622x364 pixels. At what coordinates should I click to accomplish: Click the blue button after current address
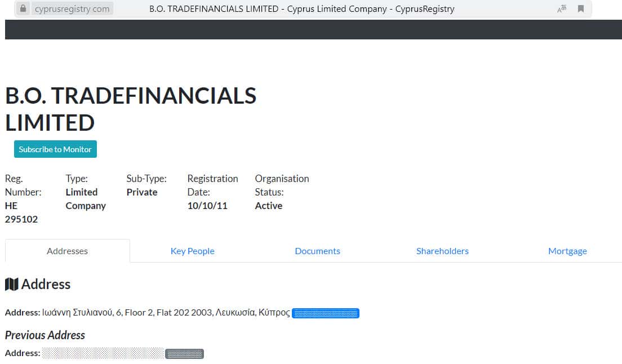coord(326,313)
